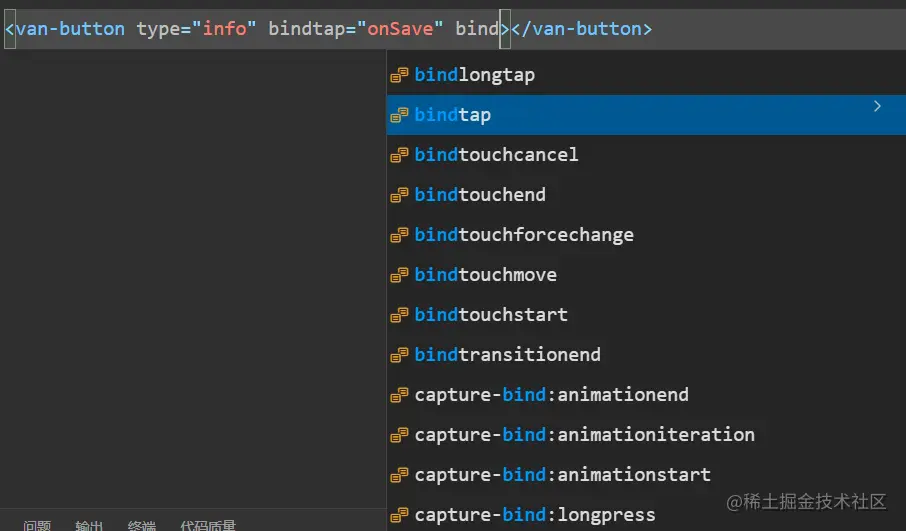906x531 pixels.
Task: Switch to the 输出 (Output) tab
Action: click(89, 525)
